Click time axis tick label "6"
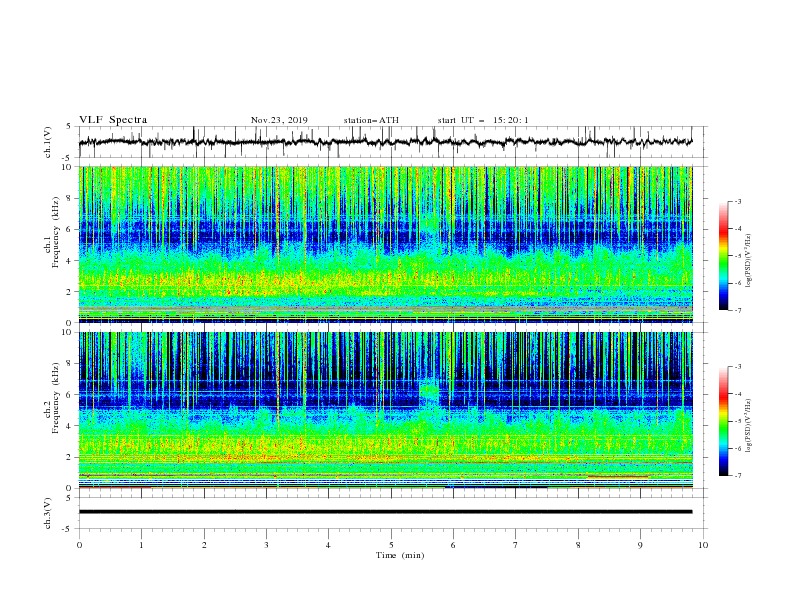 [453, 545]
